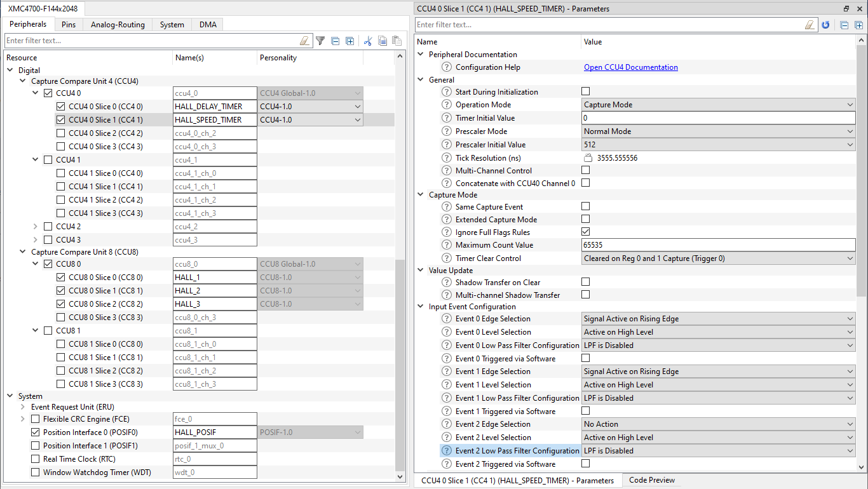Open Timer Clear Control dropdown
Screen dimensions: 868x489
pyautogui.click(x=719, y=258)
